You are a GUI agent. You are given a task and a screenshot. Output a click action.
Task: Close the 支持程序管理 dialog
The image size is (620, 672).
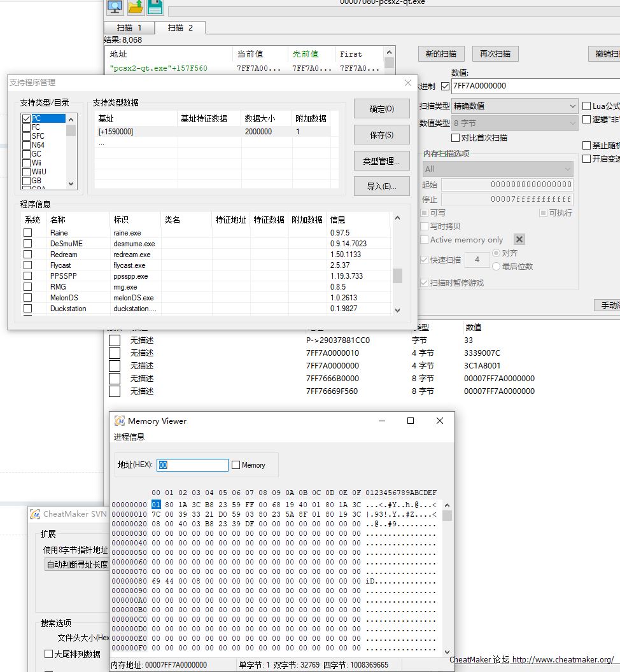point(408,83)
